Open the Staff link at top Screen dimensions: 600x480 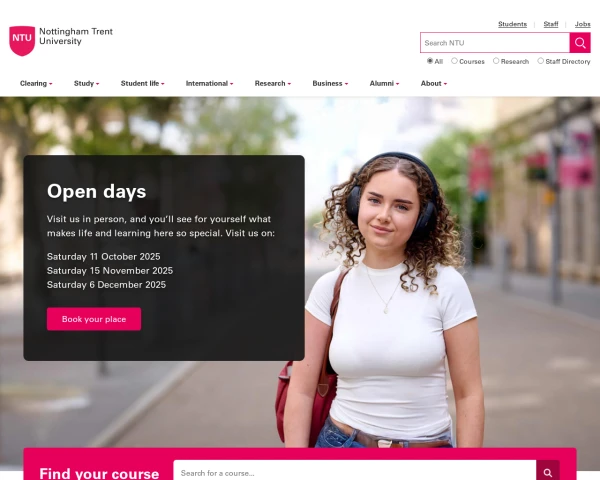pos(551,24)
